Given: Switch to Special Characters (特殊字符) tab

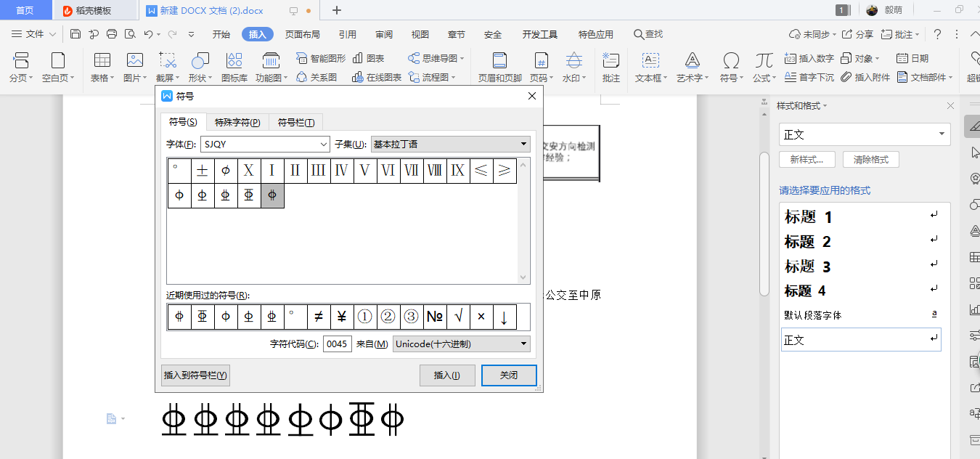Looking at the screenshot, I should (237, 122).
